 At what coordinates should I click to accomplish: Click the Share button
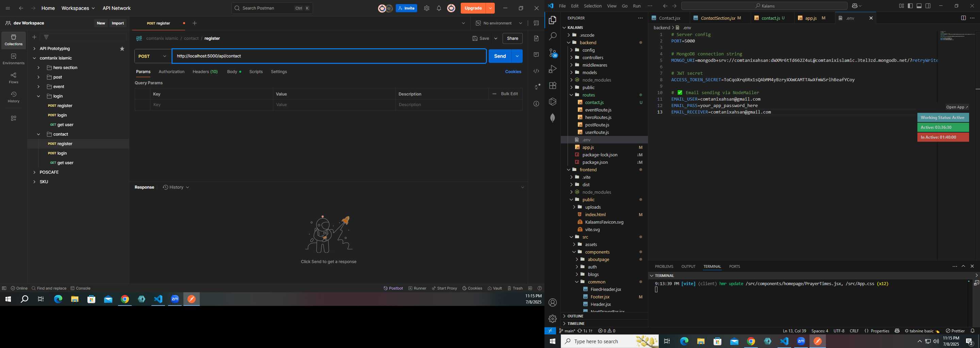coord(512,38)
